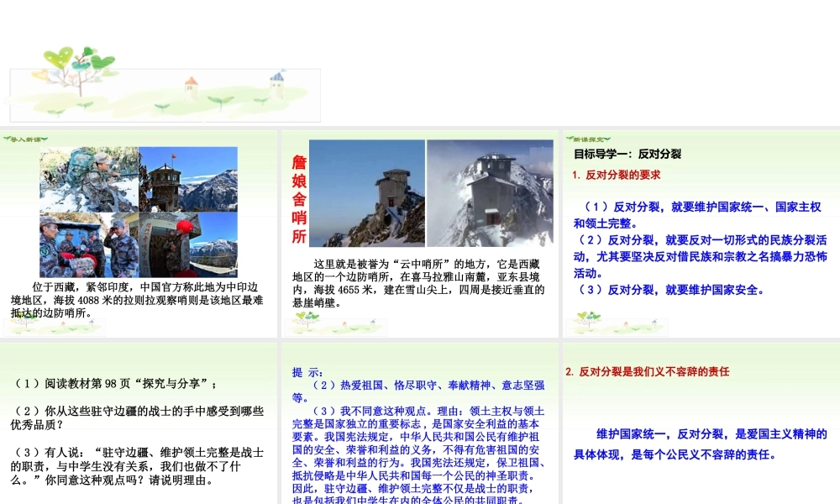
Task: Click the 新课探究 label tag on third slide
Action: [x=587, y=139]
